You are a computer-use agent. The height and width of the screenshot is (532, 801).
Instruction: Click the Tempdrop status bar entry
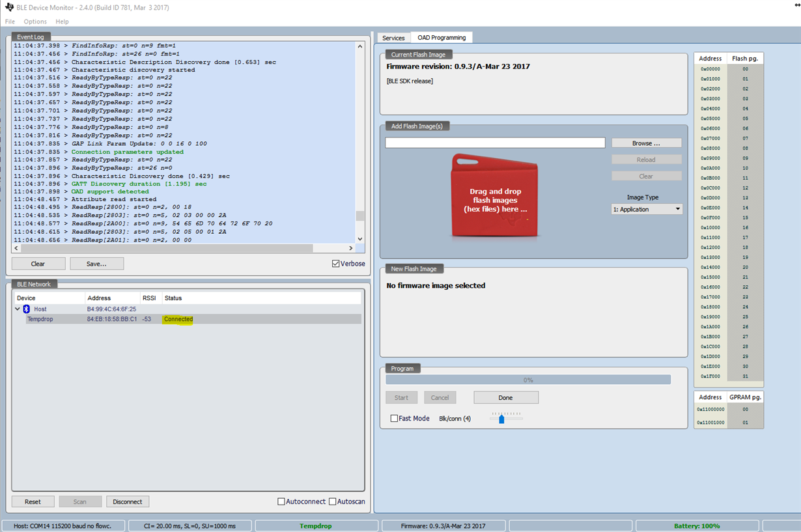(316, 525)
